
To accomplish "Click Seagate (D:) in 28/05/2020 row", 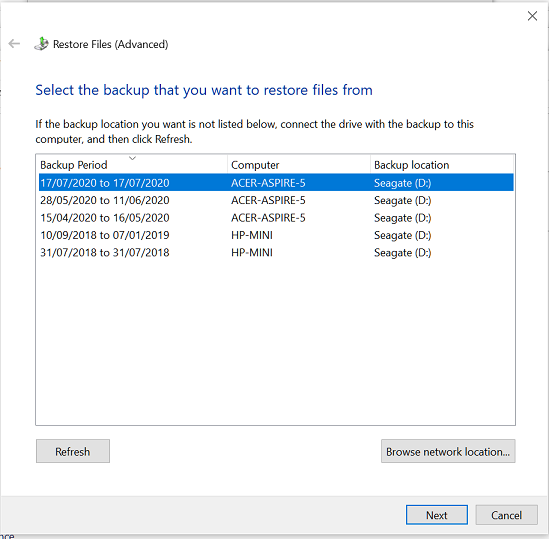I will (403, 201).
